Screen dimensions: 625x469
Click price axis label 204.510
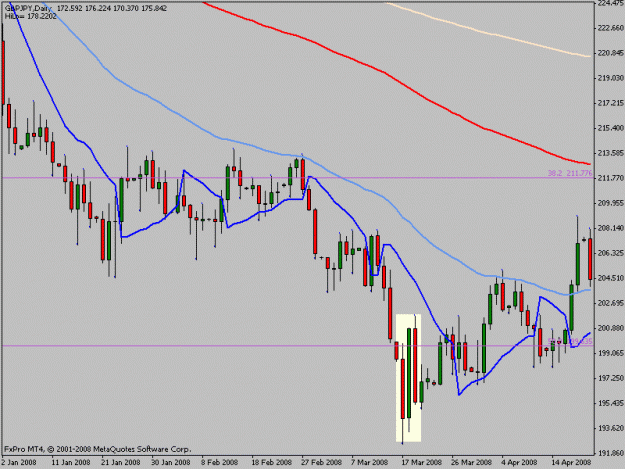coord(610,278)
